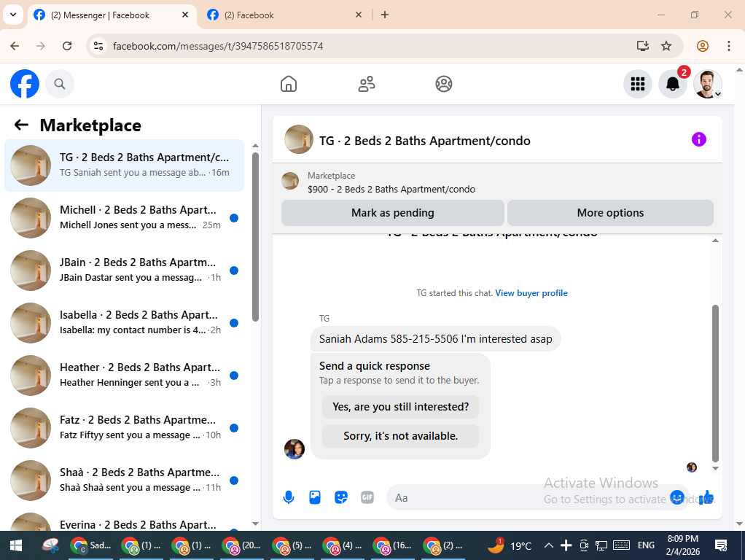The height and width of the screenshot is (560, 745).
Task: Open conversation info purple icon
Action: pyautogui.click(x=698, y=140)
